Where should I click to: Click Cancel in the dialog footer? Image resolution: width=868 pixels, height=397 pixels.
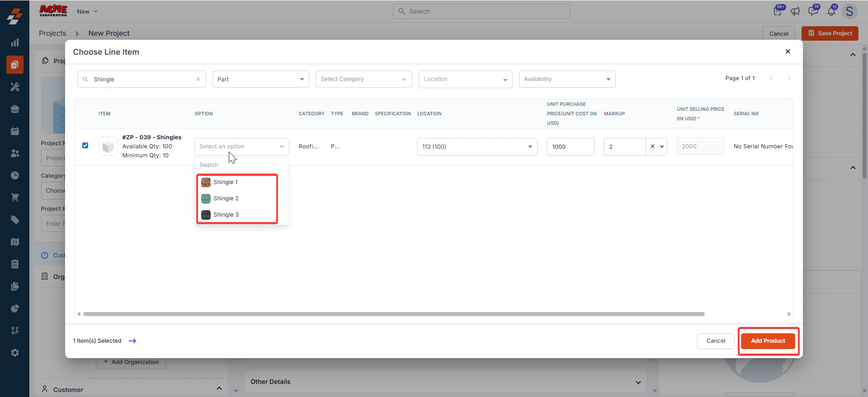pyautogui.click(x=716, y=341)
